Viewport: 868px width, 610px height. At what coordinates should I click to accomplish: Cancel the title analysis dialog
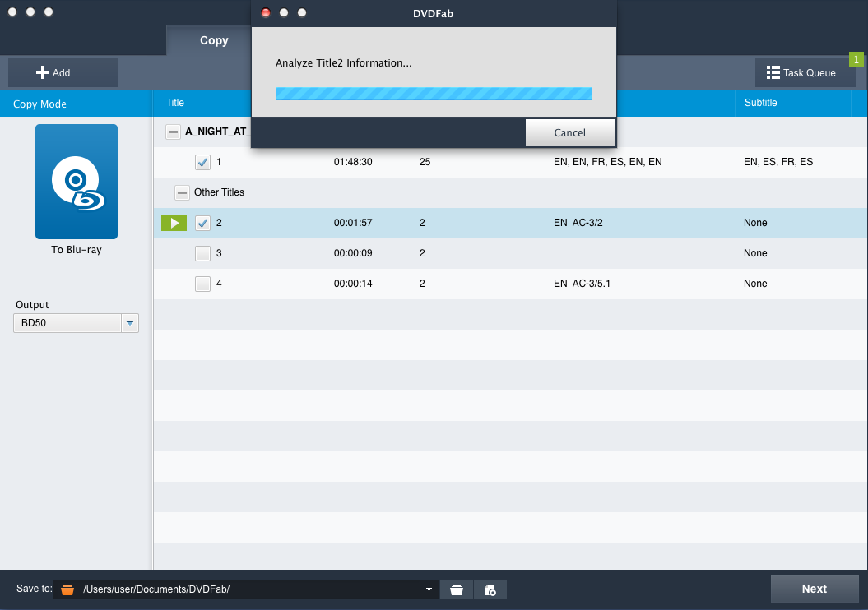pos(569,132)
